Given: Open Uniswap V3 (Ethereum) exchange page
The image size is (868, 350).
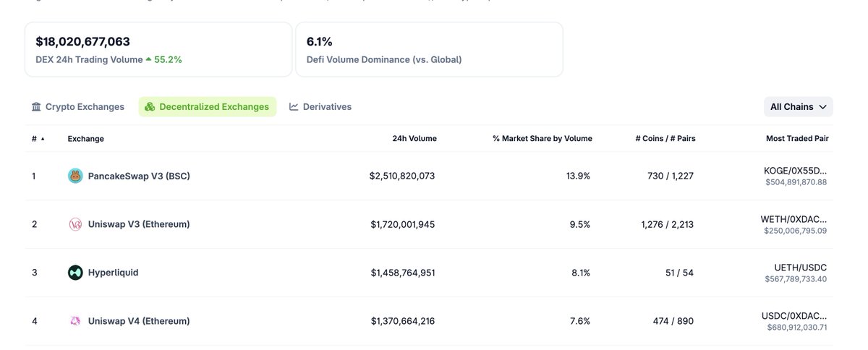Looking at the screenshot, I should pos(139,224).
